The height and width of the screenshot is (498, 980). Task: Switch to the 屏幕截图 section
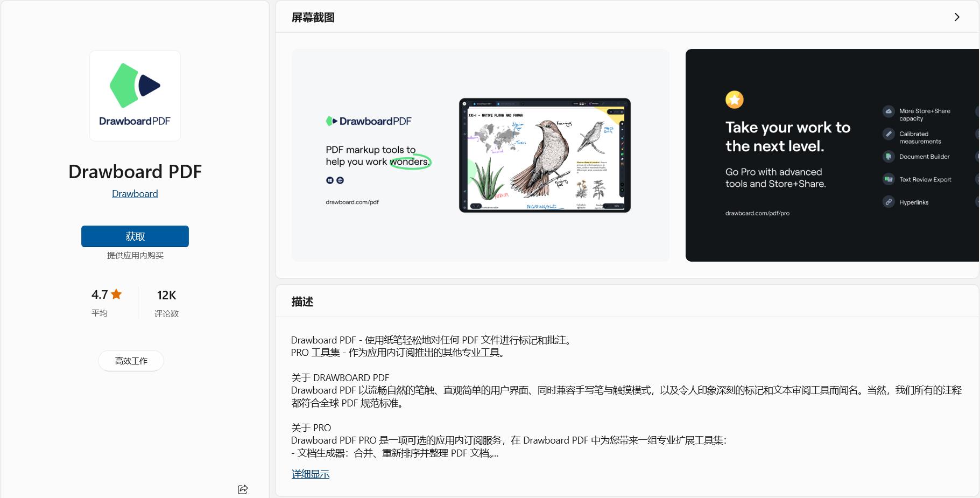(x=312, y=17)
